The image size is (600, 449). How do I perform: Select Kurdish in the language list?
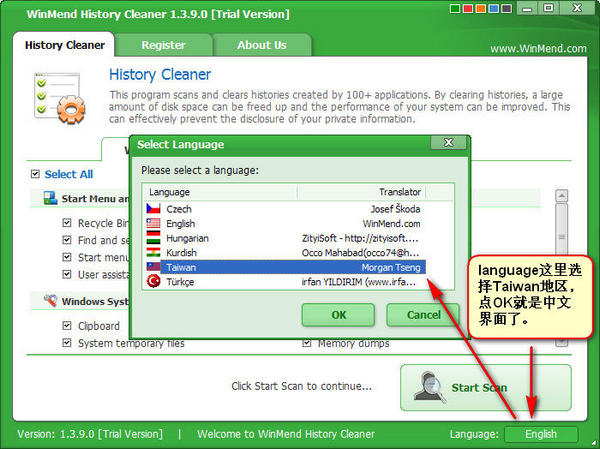pos(181,253)
